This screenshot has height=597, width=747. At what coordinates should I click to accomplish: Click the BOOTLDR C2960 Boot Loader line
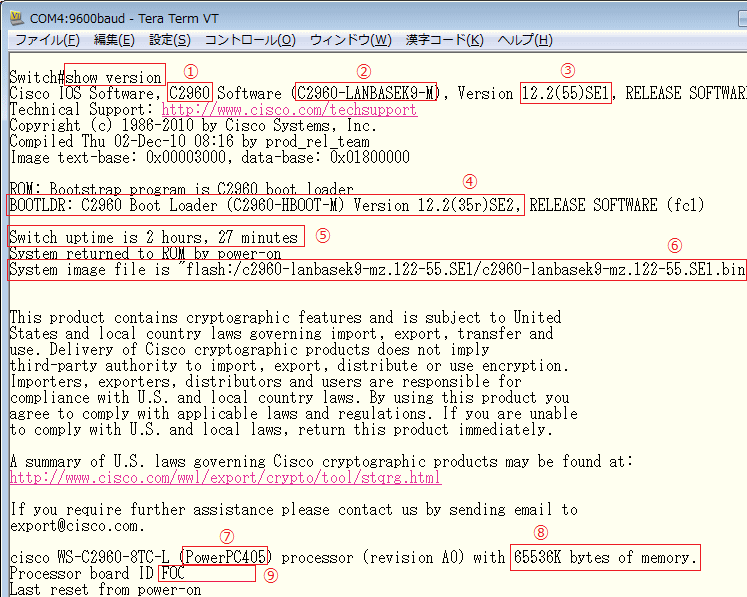(x=357, y=205)
